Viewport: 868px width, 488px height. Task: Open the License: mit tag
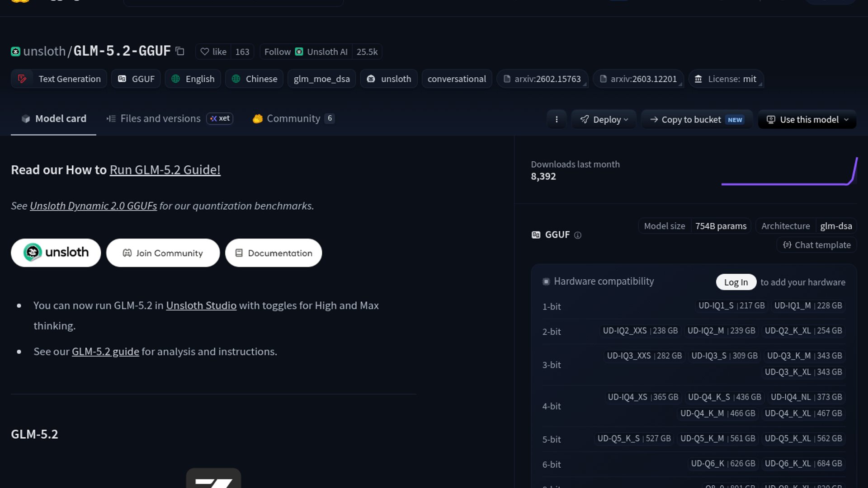click(x=726, y=79)
